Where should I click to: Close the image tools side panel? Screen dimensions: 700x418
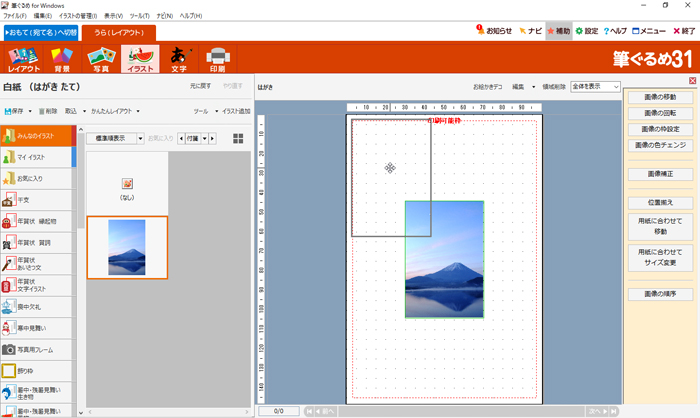pos(692,81)
